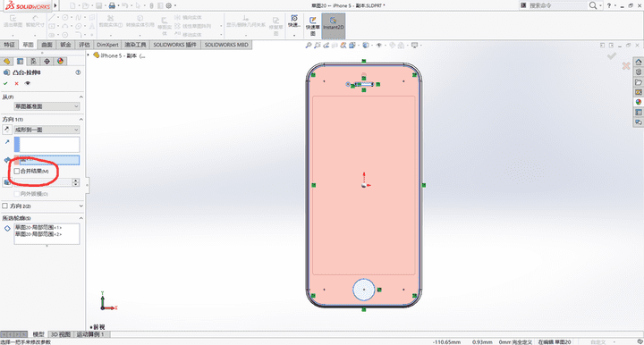Click the Print icon

coord(112,5)
